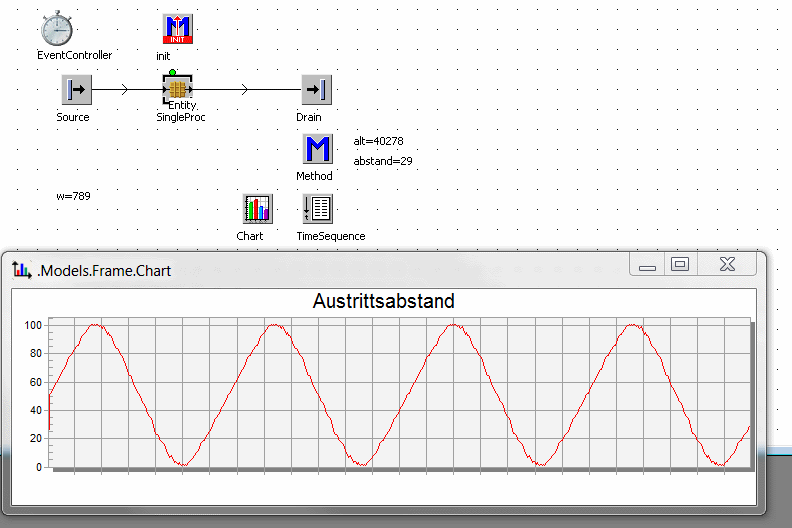
Task: Open the EventController clock icon
Action: (x=58, y=29)
